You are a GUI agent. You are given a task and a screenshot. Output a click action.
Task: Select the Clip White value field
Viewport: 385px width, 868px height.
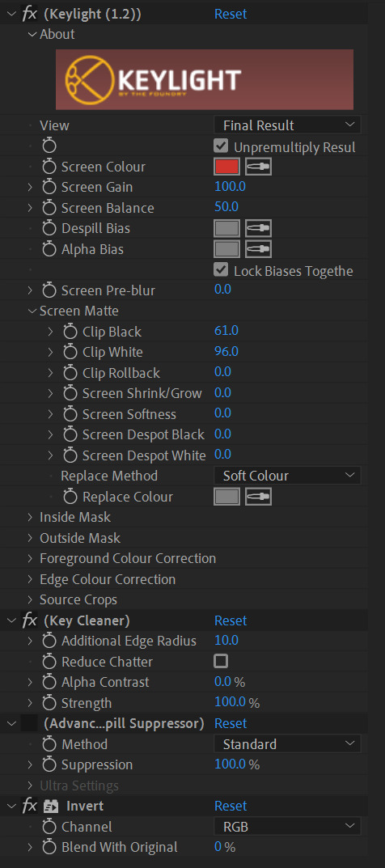(226, 352)
